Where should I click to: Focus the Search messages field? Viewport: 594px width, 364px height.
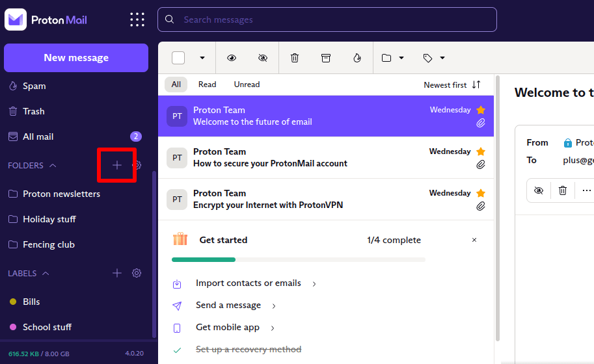pyautogui.click(x=327, y=19)
